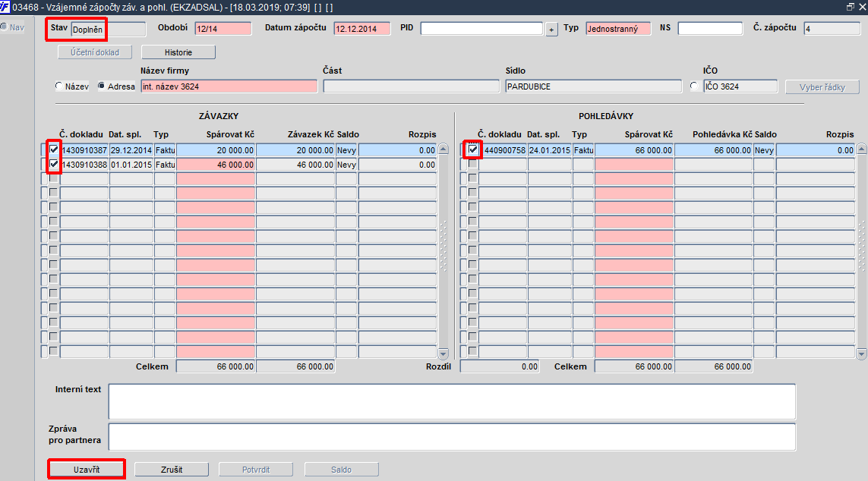This screenshot has height=481, width=868.
Task: Click the Zpráva pro partnera text box
Action: [x=452, y=437]
